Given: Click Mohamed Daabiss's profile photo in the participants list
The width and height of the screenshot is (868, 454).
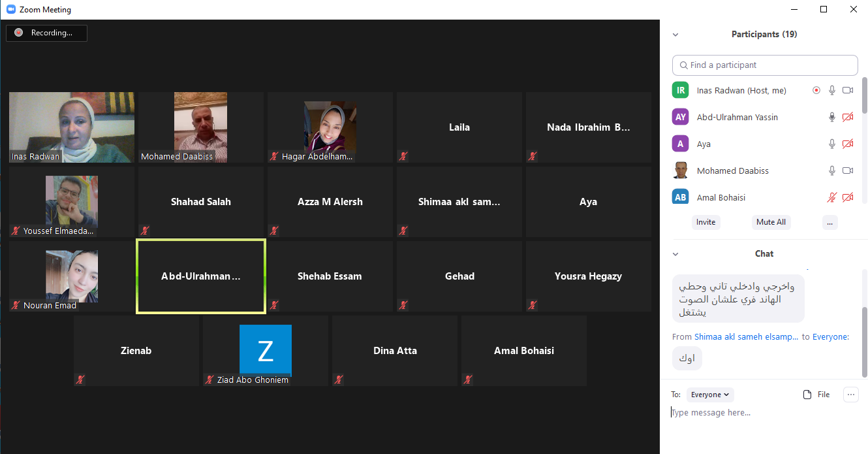Looking at the screenshot, I should pyautogui.click(x=681, y=170).
